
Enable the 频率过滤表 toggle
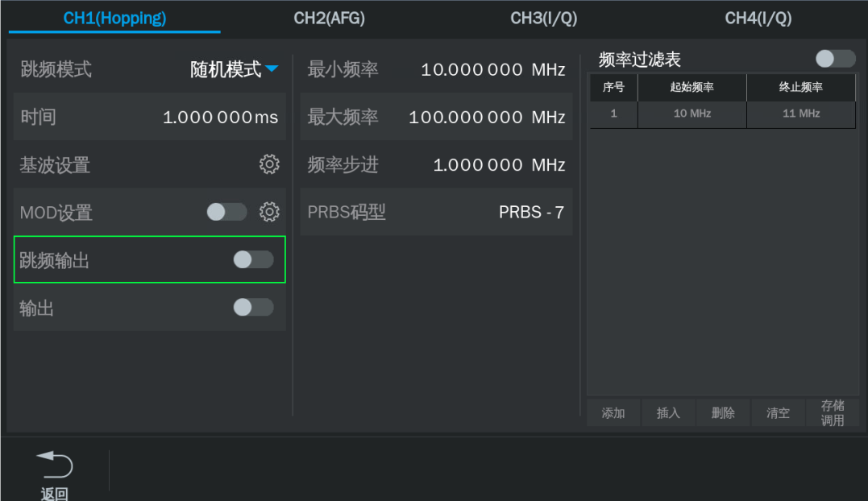pyautogui.click(x=835, y=59)
